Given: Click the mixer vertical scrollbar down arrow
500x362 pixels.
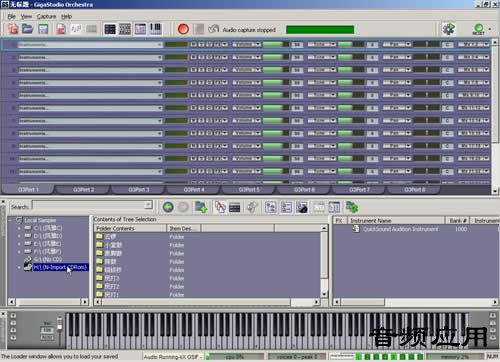Looking at the screenshot, I should pyautogui.click(x=495, y=191).
